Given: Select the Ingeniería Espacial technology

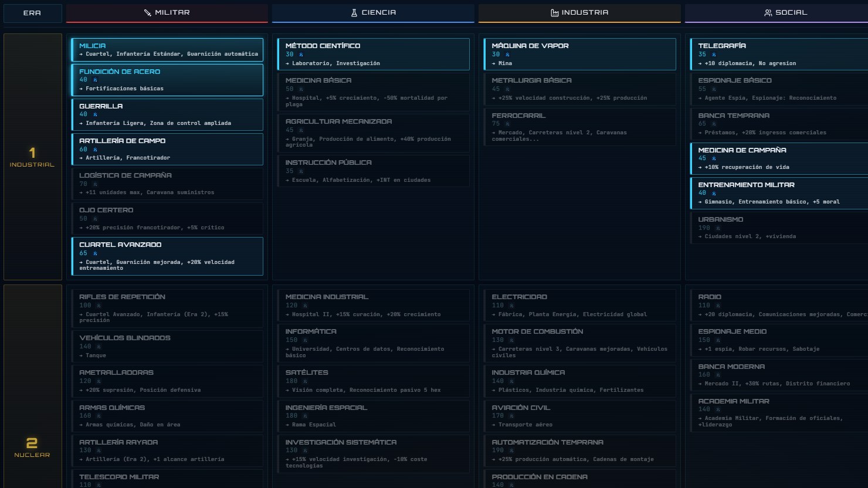Looking at the screenshot, I should [x=374, y=416].
